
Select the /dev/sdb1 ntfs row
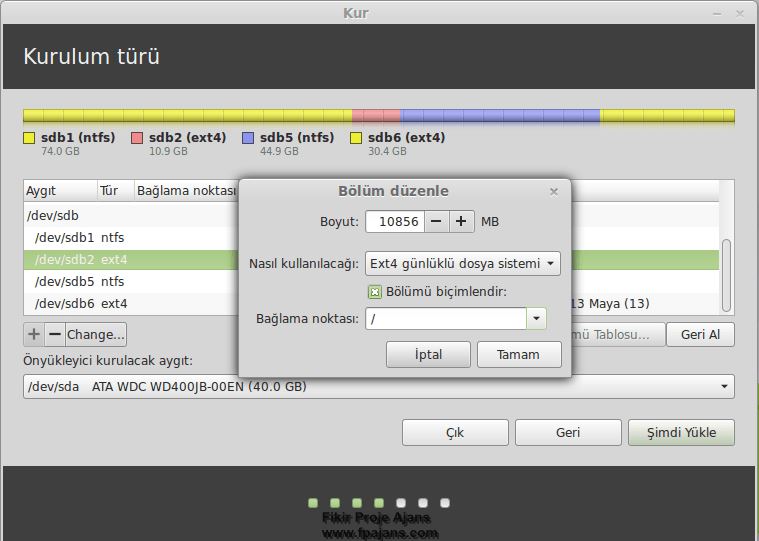pos(371,238)
